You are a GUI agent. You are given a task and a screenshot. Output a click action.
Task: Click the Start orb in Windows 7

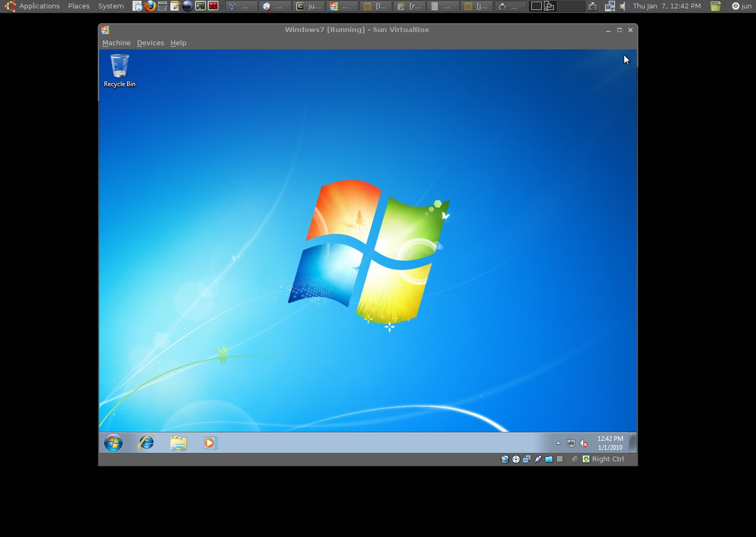[113, 443]
